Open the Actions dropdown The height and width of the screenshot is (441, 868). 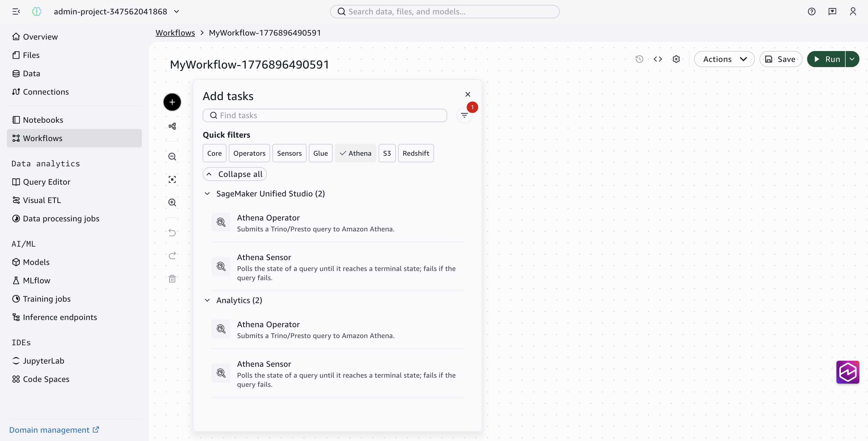724,59
